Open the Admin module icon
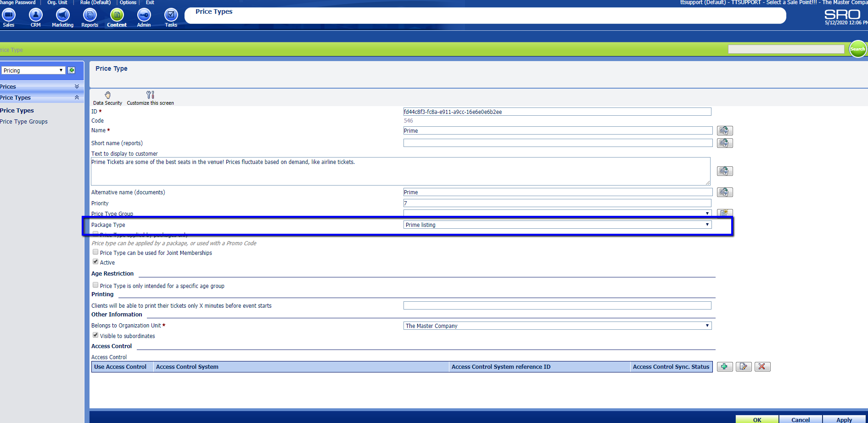Screen dimensions: 868x423 144,15
